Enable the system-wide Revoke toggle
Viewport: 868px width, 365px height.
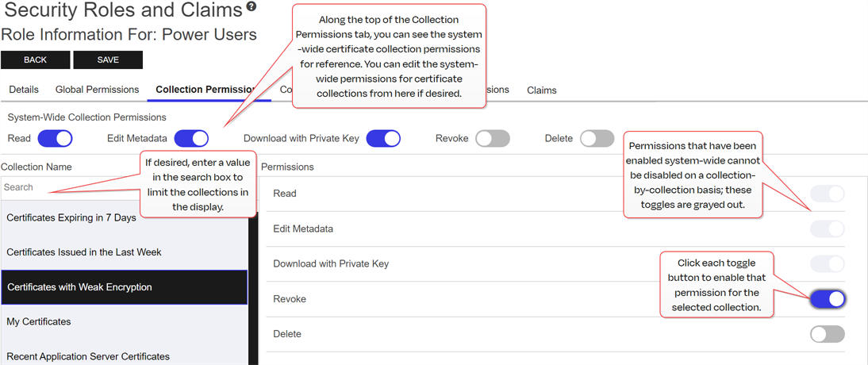[x=493, y=139]
